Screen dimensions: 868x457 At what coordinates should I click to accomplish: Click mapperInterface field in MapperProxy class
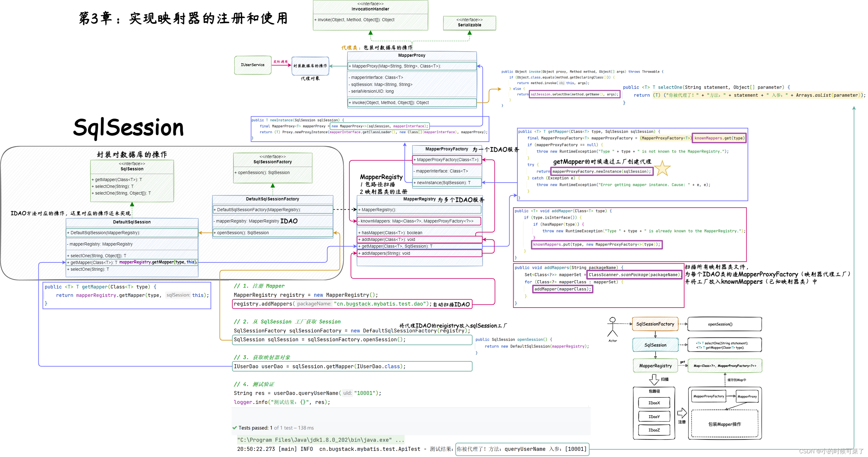[376, 77]
